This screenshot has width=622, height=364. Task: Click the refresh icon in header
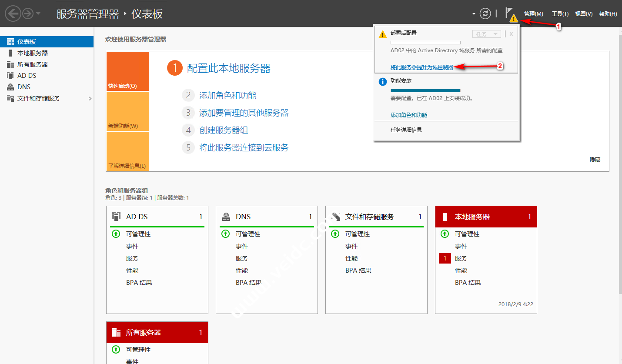click(x=485, y=13)
